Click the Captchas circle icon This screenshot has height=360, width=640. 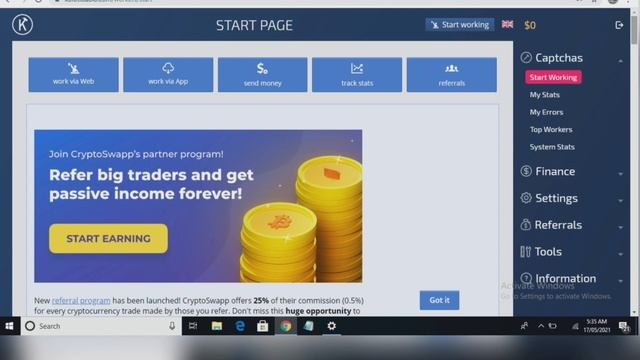click(526, 58)
